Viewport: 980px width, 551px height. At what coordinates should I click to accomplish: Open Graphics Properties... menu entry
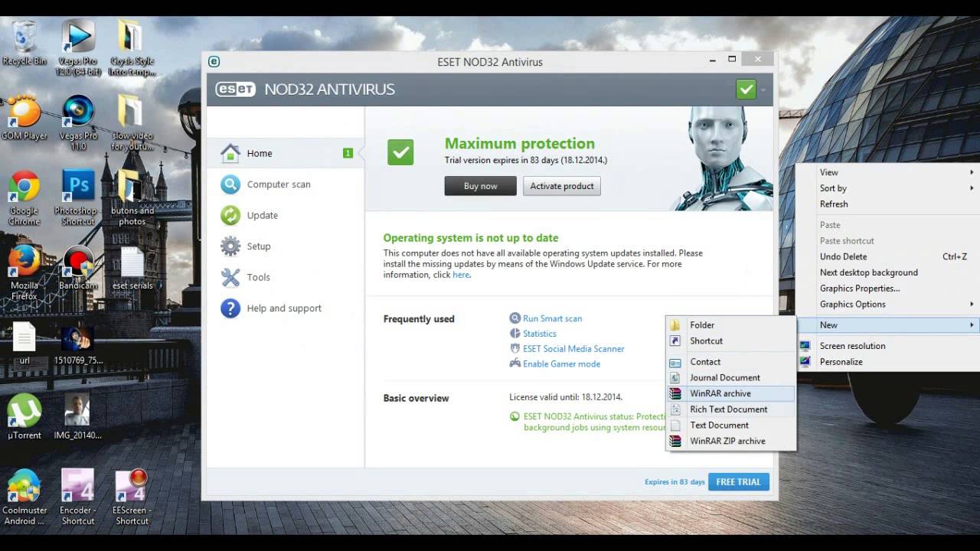tap(887, 289)
